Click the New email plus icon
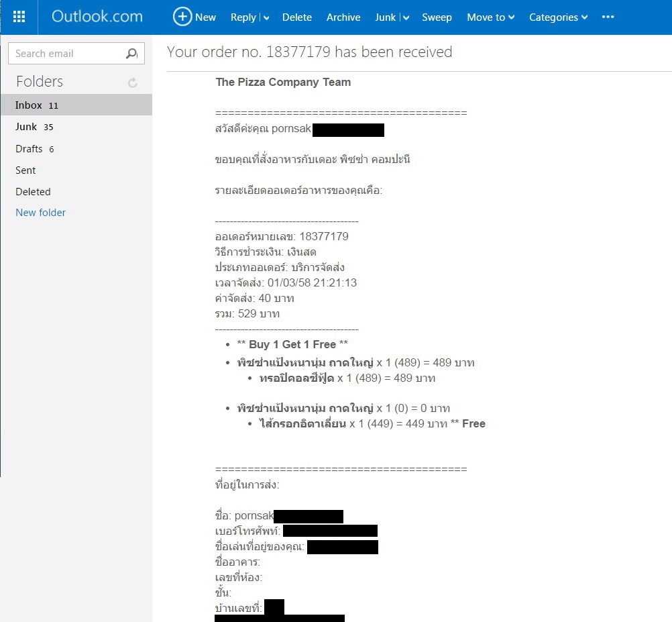The width and height of the screenshot is (672, 622). 182,17
